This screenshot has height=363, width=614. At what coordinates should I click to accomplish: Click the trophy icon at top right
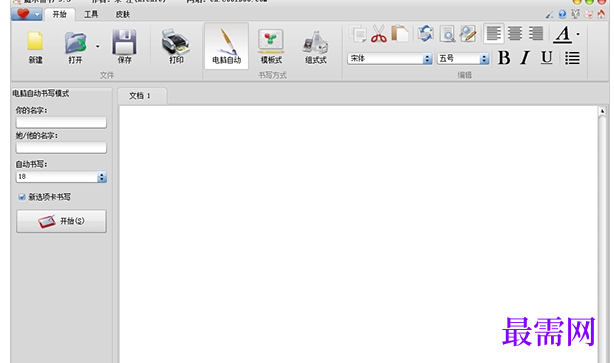[575, 14]
